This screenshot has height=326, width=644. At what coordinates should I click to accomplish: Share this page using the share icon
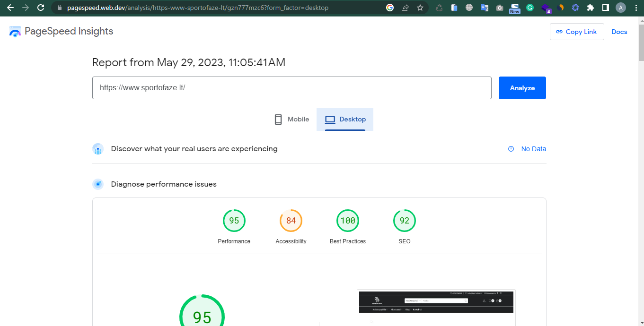tap(405, 8)
